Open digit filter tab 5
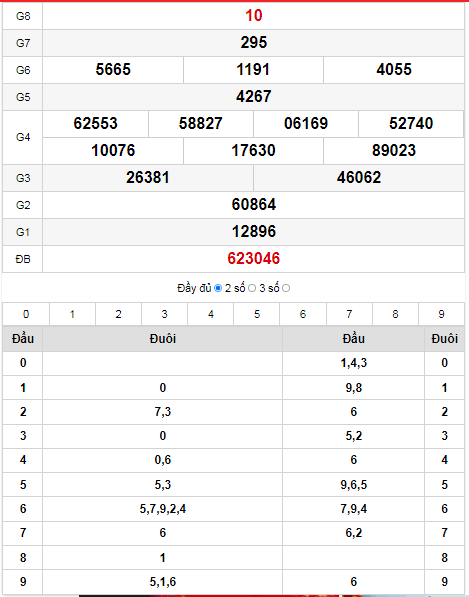This screenshot has height=597, width=469. pos(257,314)
